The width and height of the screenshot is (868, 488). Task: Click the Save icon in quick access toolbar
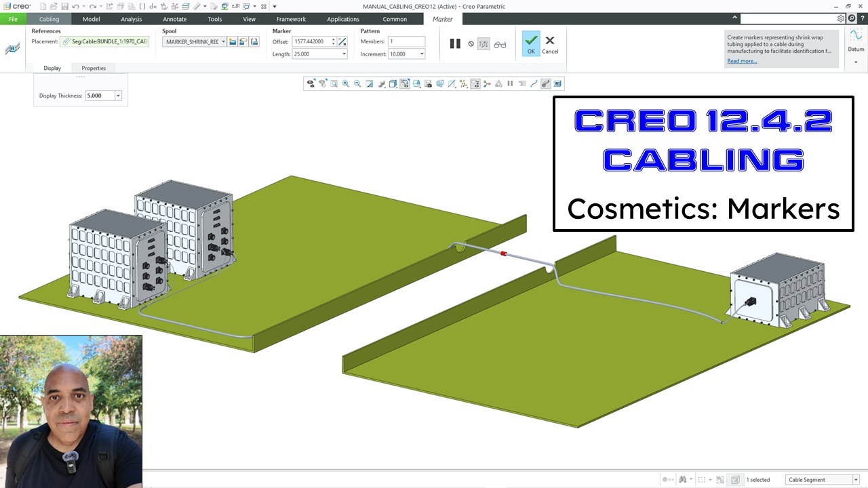coord(64,6)
